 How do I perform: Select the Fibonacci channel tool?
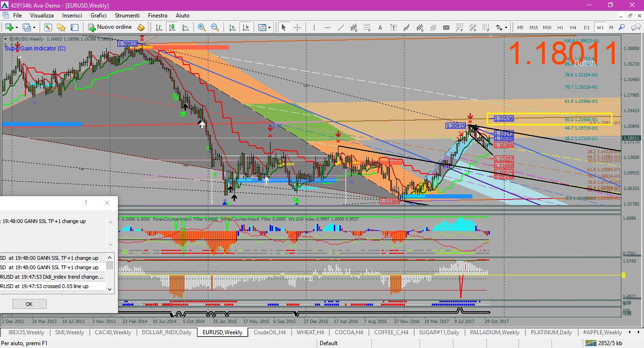pos(472,27)
